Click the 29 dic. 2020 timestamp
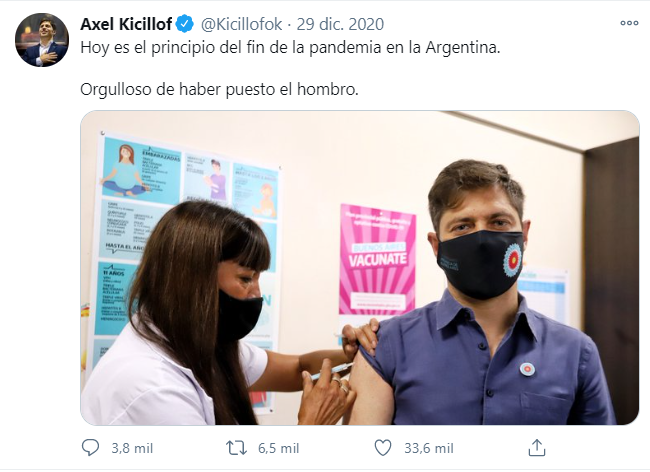Viewport: 650px width, 472px height. (340, 24)
